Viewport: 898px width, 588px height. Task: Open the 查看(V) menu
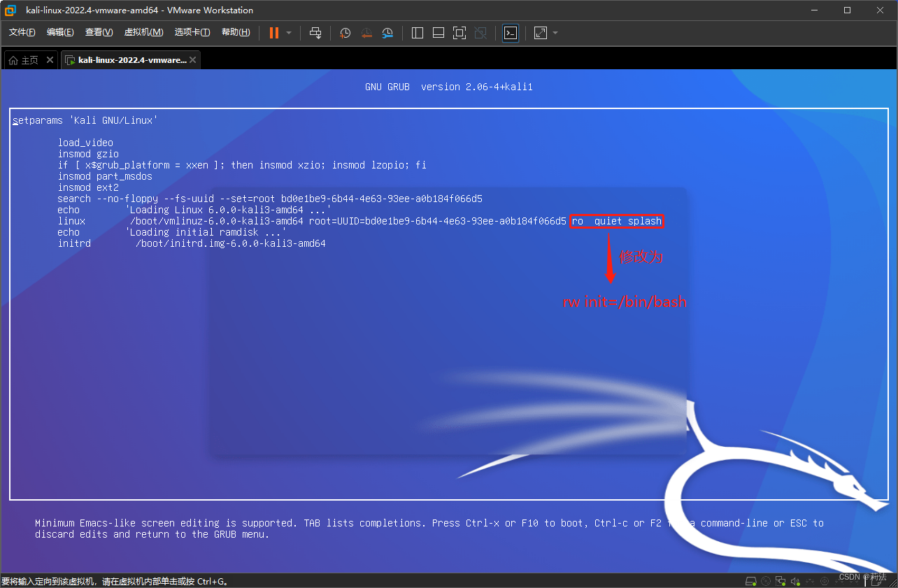(x=99, y=32)
